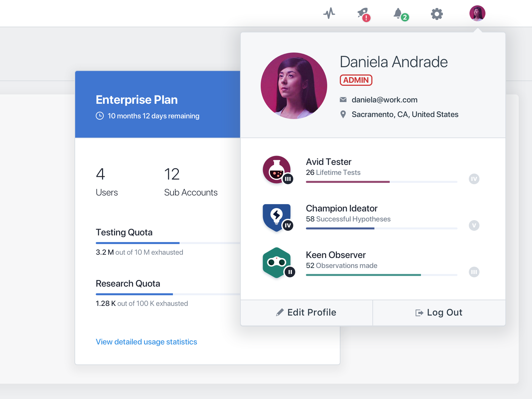The image size is (532, 399).
Task: Open View detailed usage statistics
Action: 146,341
